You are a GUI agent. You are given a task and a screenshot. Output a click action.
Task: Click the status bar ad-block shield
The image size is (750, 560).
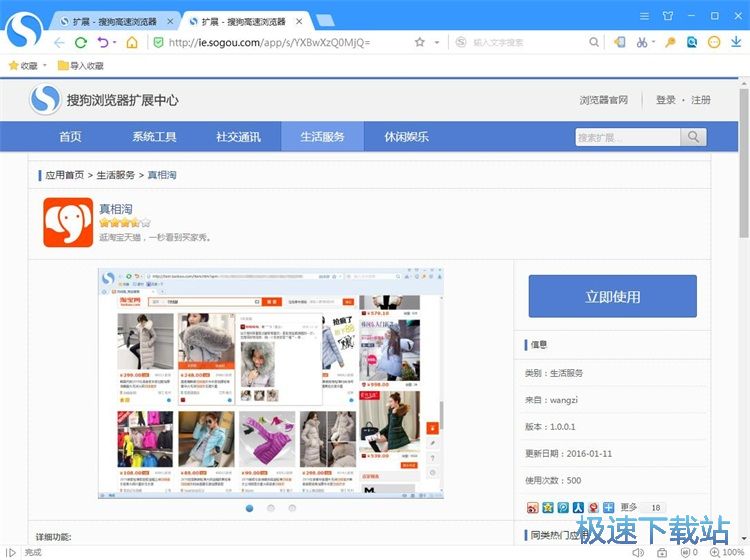coord(685,552)
